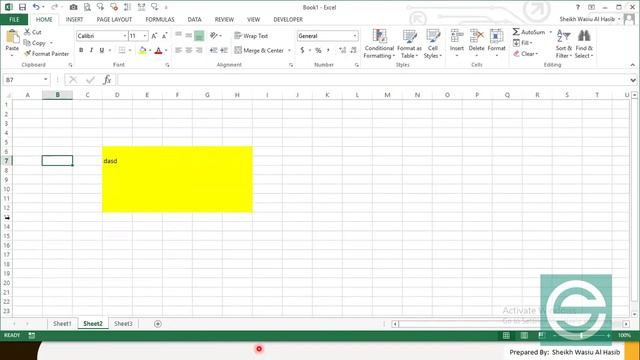Toggle Wrap Text
The width and height of the screenshot is (640, 360).
(251, 36)
